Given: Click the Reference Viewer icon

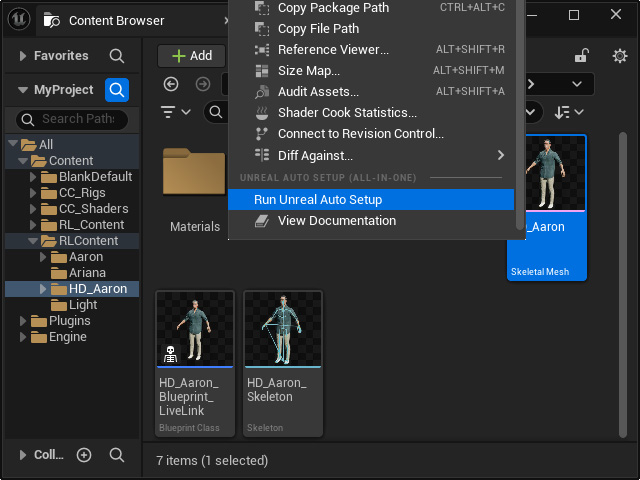Looking at the screenshot, I should (x=262, y=50).
